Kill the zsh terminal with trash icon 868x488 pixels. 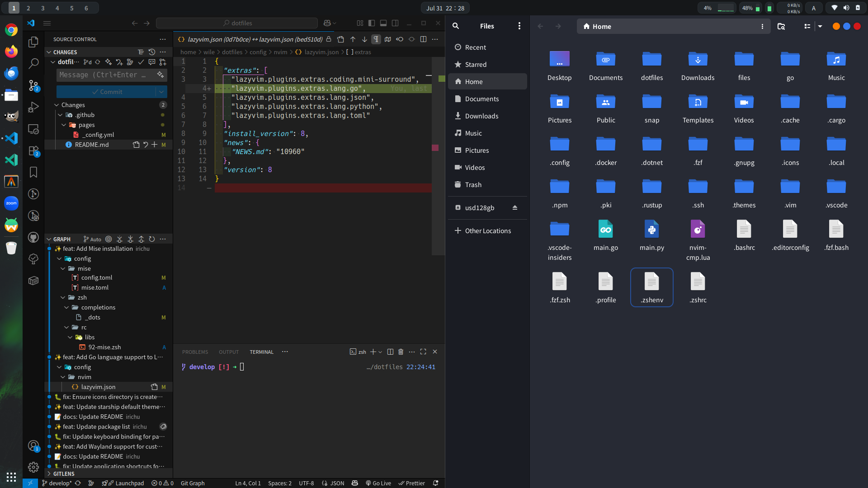tap(401, 352)
